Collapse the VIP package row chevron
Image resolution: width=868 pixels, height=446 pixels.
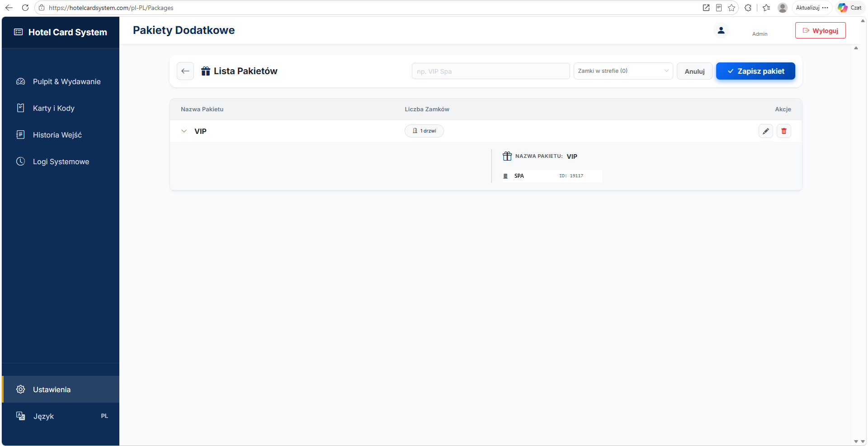pyautogui.click(x=184, y=131)
